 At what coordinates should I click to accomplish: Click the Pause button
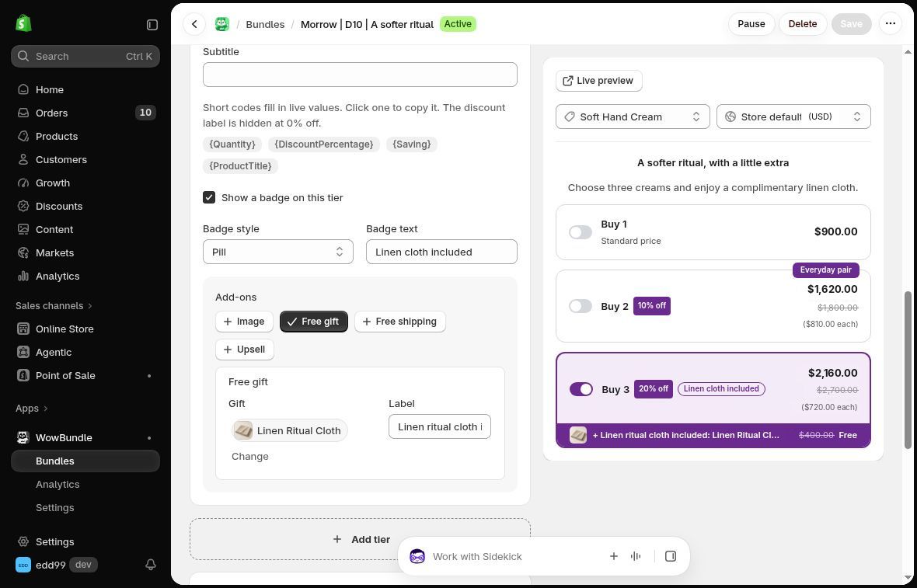[x=751, y=24]
